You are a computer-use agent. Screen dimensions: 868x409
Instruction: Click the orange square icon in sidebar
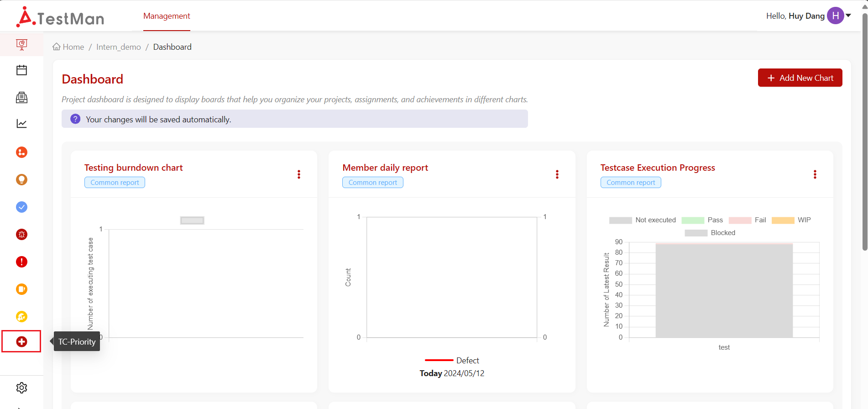coord(21,289)
